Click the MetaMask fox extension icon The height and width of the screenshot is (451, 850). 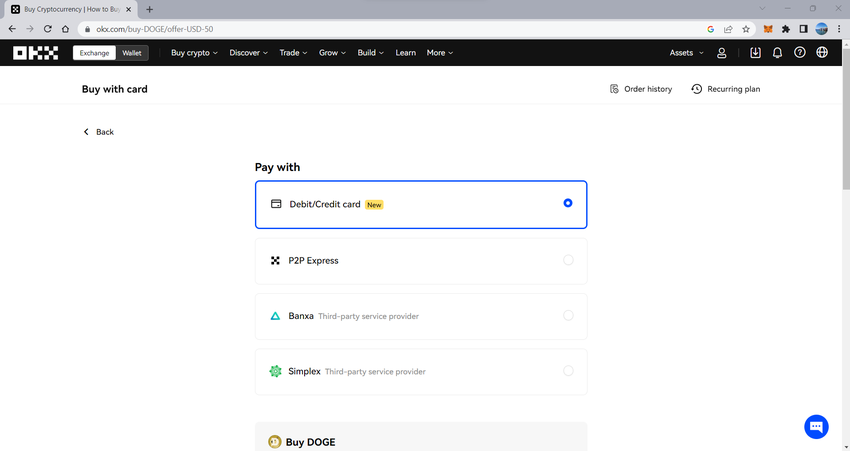coord(768,29)
